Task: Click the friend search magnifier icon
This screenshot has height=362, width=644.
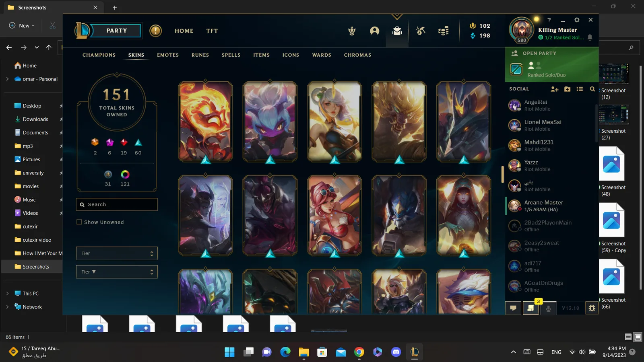Action: point(592,89)
